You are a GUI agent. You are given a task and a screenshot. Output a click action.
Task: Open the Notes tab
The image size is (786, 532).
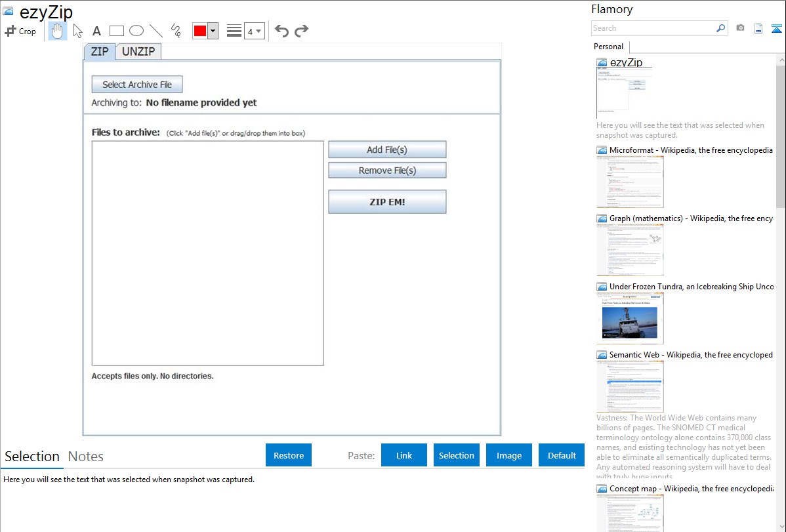point(86,457)
